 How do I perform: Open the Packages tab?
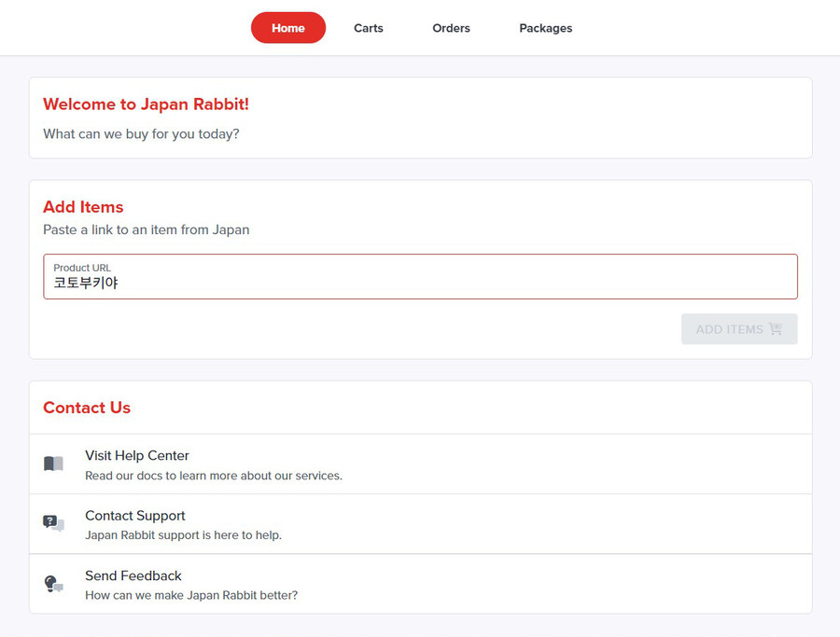(x=546, y=28)
